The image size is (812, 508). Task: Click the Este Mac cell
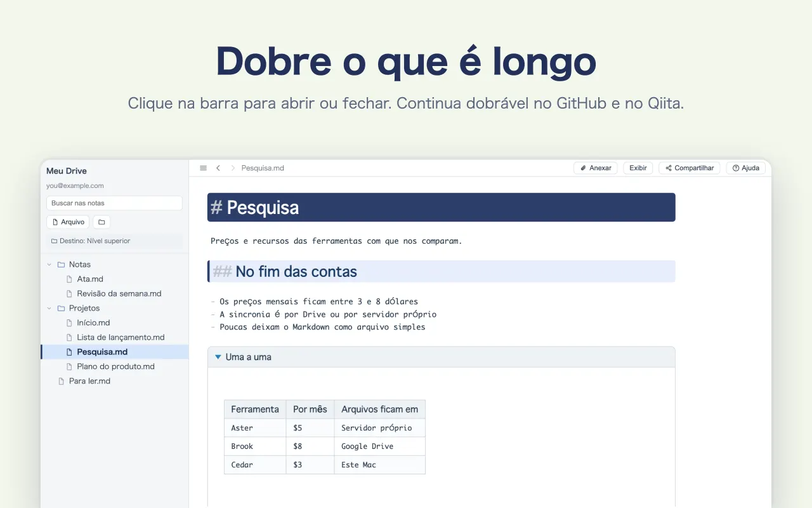(380, 465)
